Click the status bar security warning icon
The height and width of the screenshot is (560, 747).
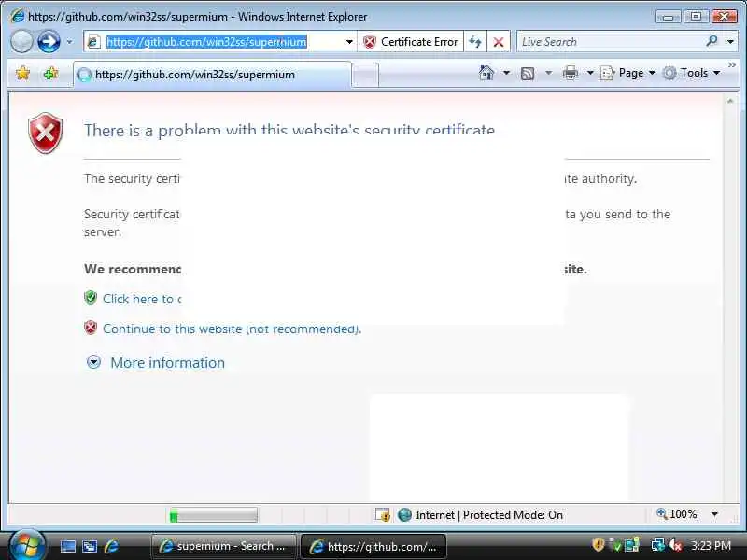pyautogui.click(x=383, y=515)
